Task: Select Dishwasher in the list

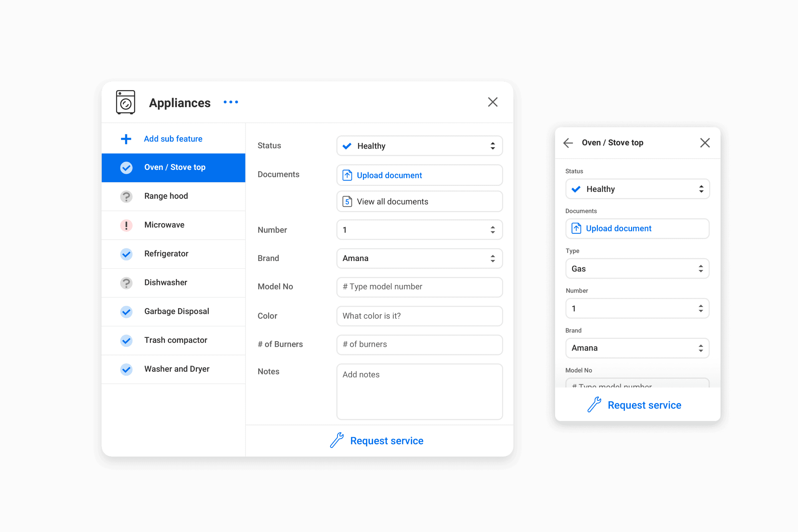Action: click(x=173, y=283)
